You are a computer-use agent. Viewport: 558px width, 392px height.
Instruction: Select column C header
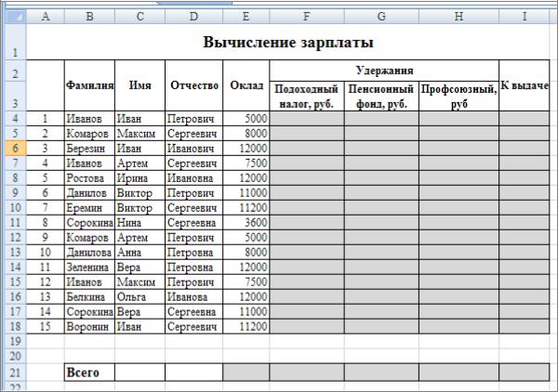(139, 17)
